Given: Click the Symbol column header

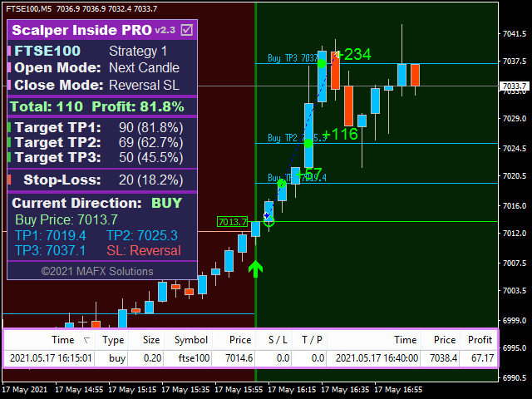Looking at the screenshot, I should click(x=191, y=340).
